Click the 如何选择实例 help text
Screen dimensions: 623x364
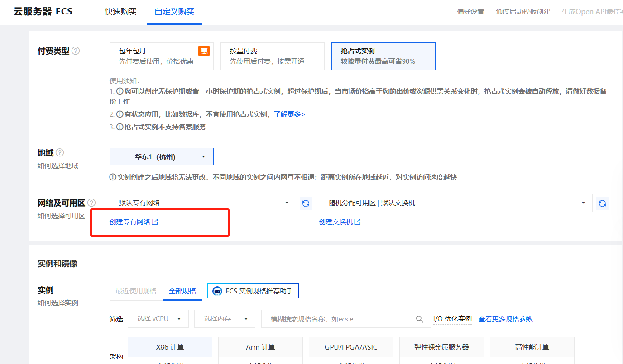point(58,303)
